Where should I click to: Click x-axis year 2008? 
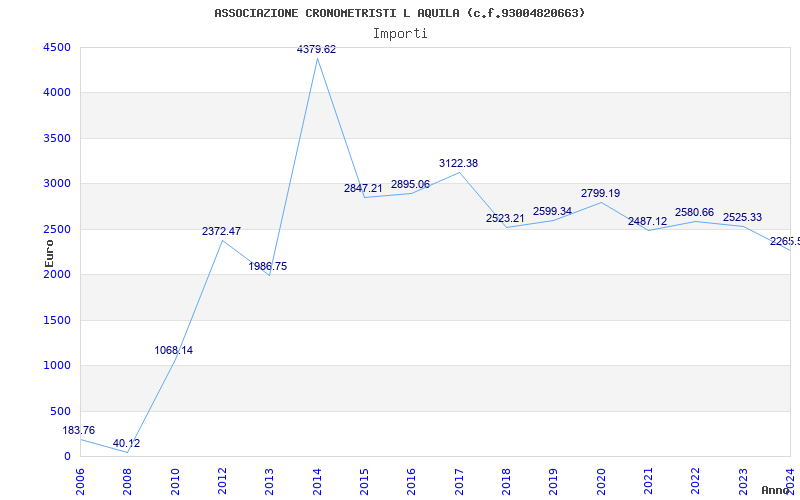click(x=128, y=482)
